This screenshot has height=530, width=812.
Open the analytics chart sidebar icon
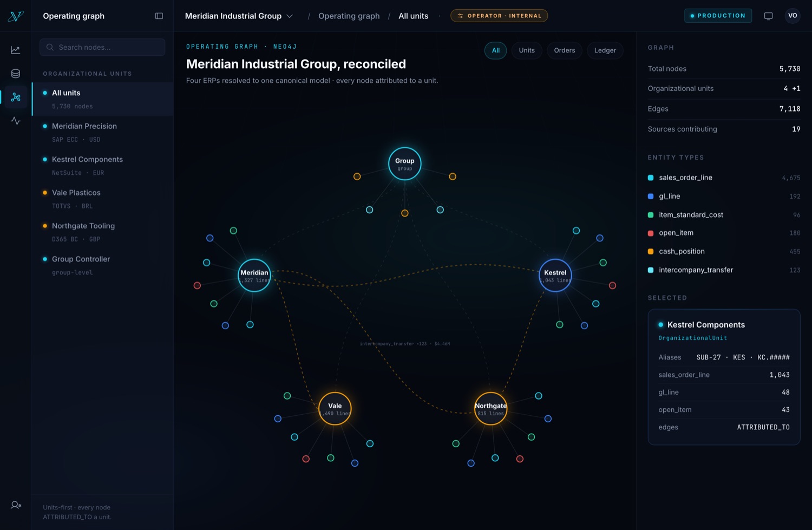[16, 50]
